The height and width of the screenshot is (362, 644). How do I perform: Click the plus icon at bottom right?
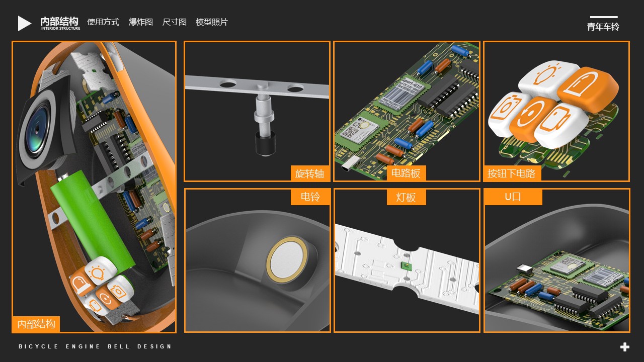624,346
